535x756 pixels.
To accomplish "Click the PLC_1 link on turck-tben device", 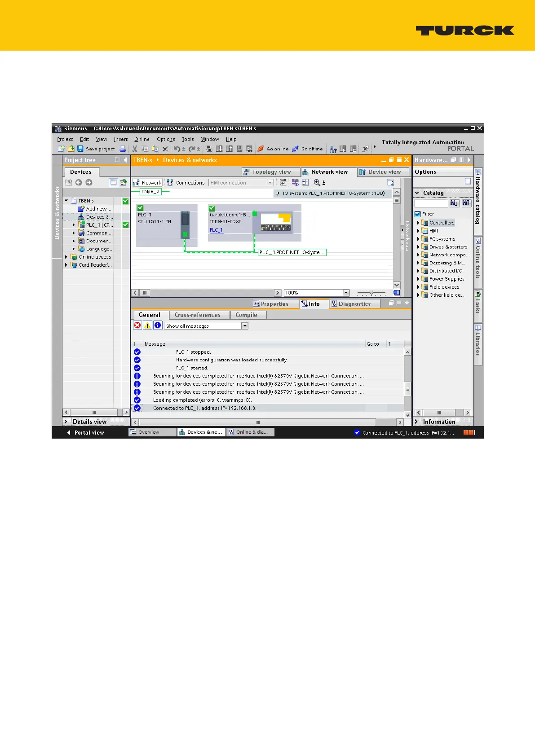I will 216,230.
